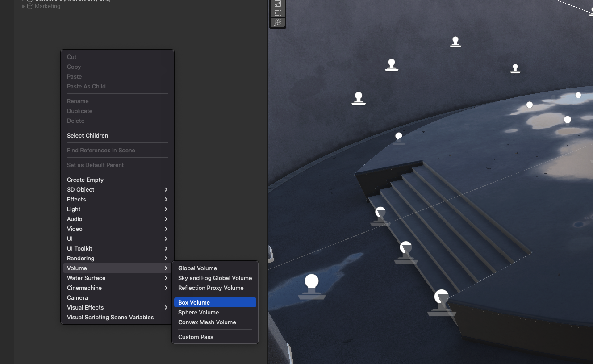This screenshot has height=364, width=593.
Task: Choose Sky and Fog Global Volume
Action: [x=215, y=278]
